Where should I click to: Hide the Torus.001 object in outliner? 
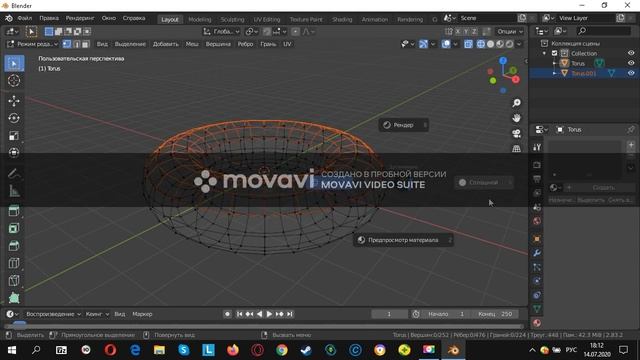pyautogui.click(x=631, y=73)
